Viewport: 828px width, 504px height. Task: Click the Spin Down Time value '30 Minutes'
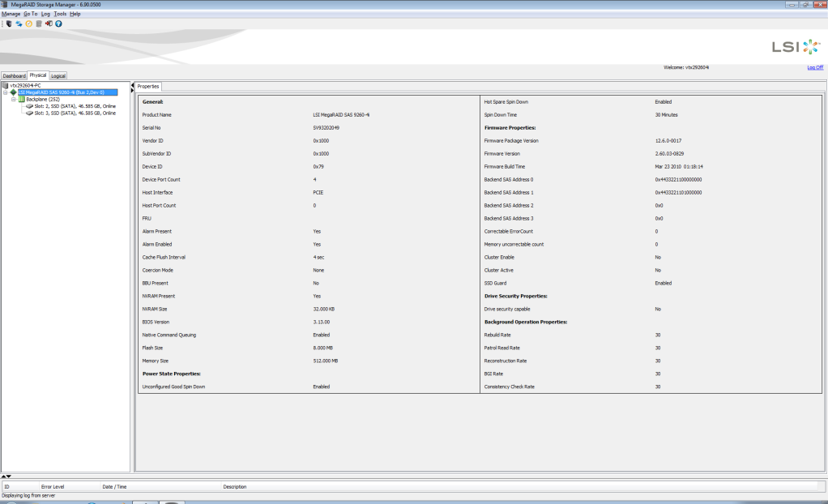[667, 114]
